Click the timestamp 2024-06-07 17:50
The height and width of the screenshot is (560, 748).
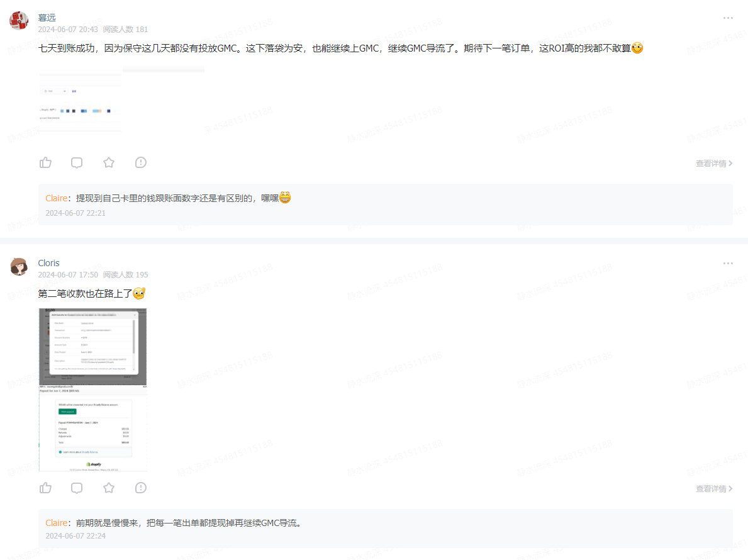[68, 275]
